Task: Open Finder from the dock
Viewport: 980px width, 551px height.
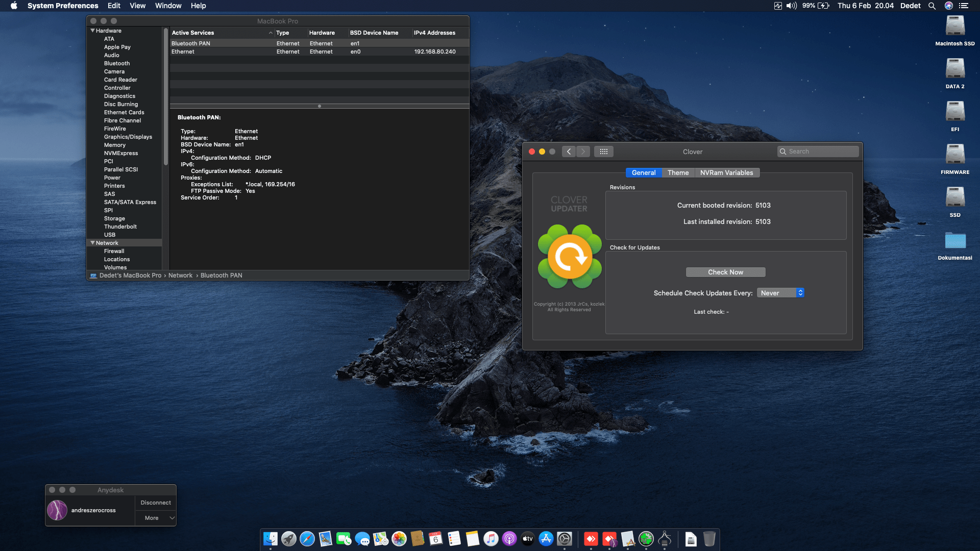Action: pyautogui.click(x=271, y=539)
